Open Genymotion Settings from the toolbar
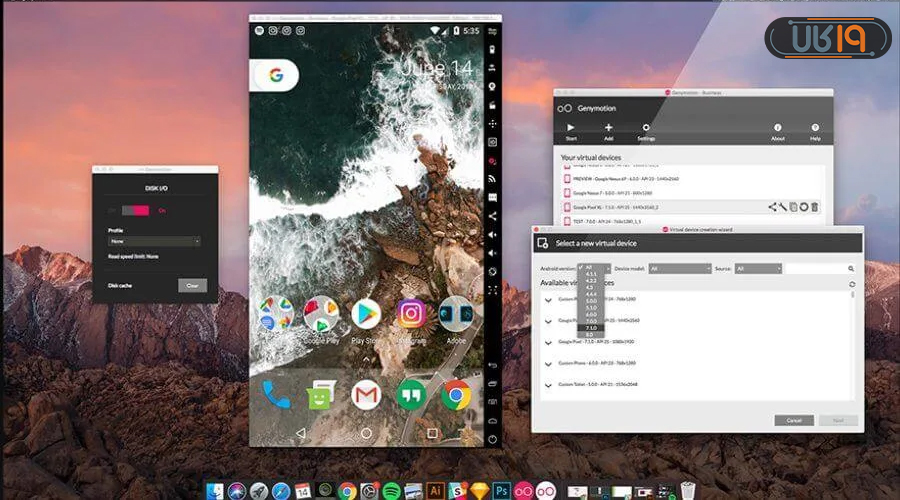The width and height of the screenshot is (900, 500). point(646,128)
